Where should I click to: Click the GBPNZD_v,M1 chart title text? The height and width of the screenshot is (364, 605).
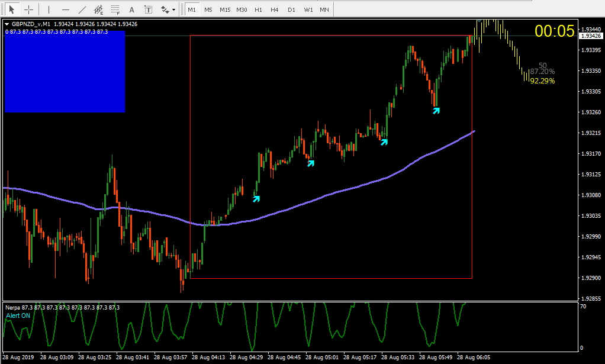click(31, 24)
